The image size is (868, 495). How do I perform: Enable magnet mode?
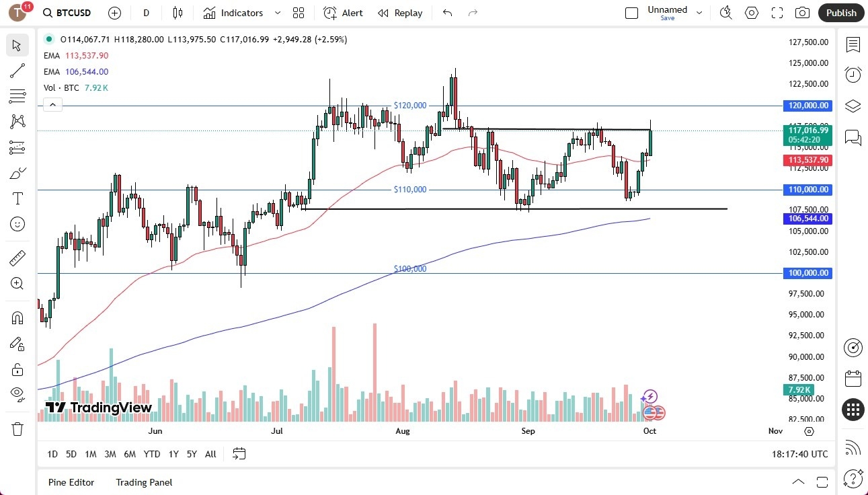tap(17, 317)
